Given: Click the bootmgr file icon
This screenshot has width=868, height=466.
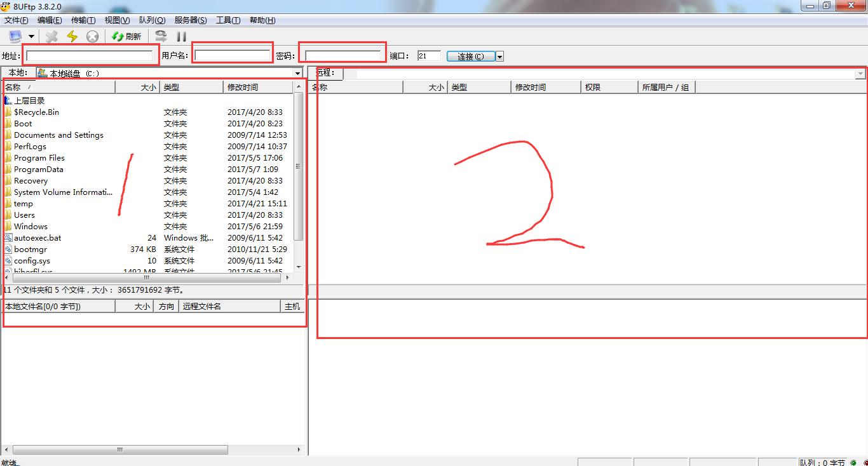Looking at the screenshot, I should pos(8,250).
